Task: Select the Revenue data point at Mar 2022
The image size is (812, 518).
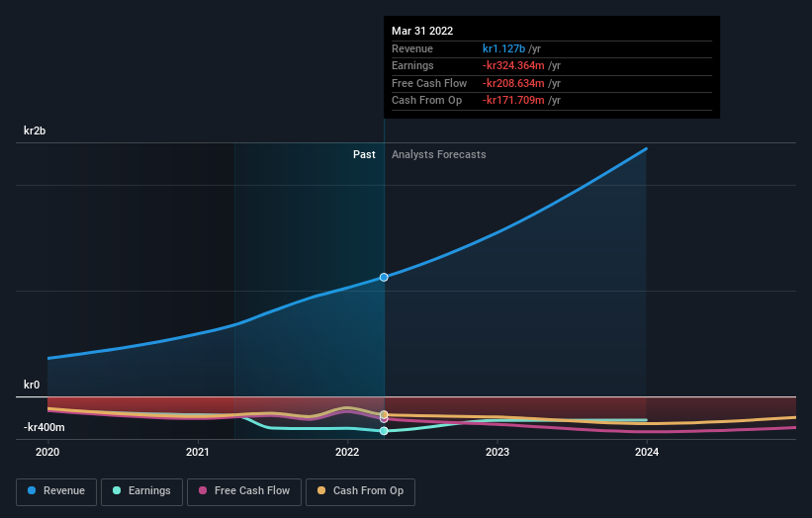Action: [384, 278]
